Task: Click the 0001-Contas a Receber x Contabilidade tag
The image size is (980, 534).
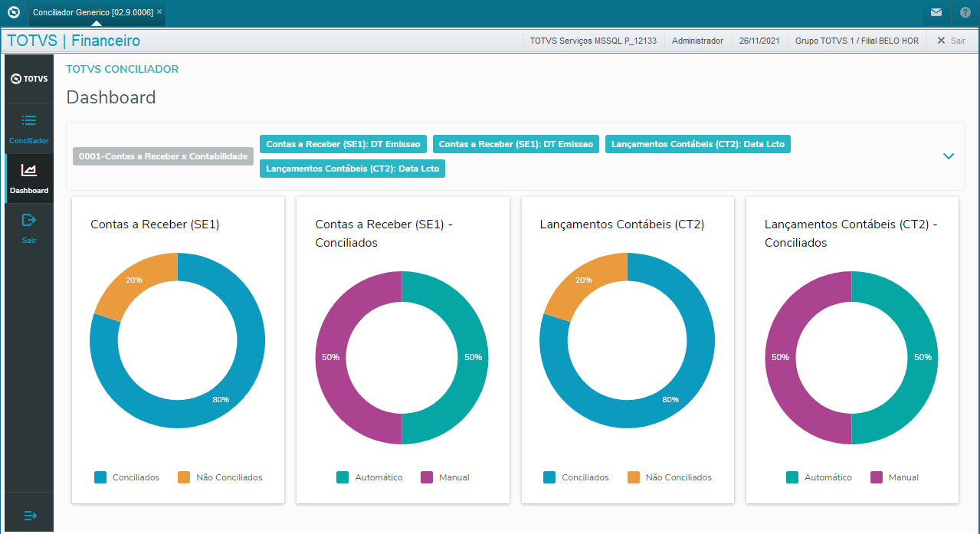Action: coord(163,156)
